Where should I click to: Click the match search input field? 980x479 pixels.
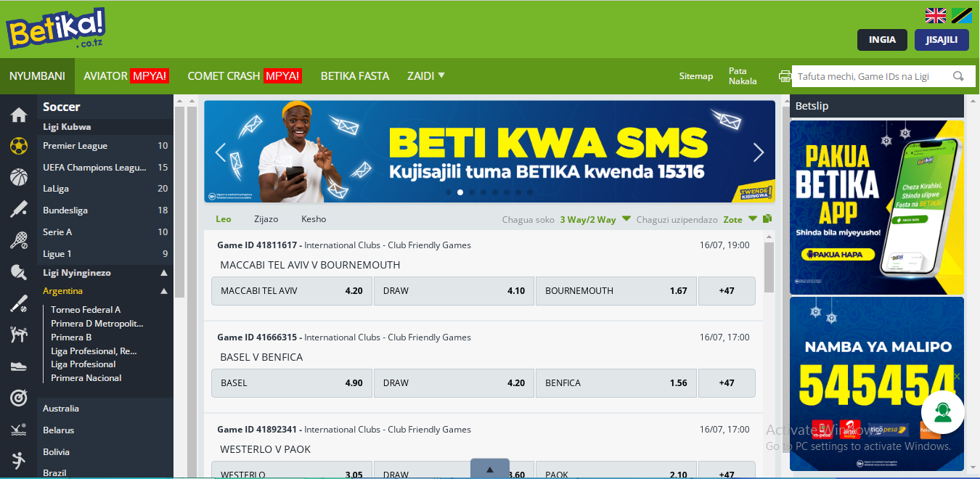(x=871, y=76)
